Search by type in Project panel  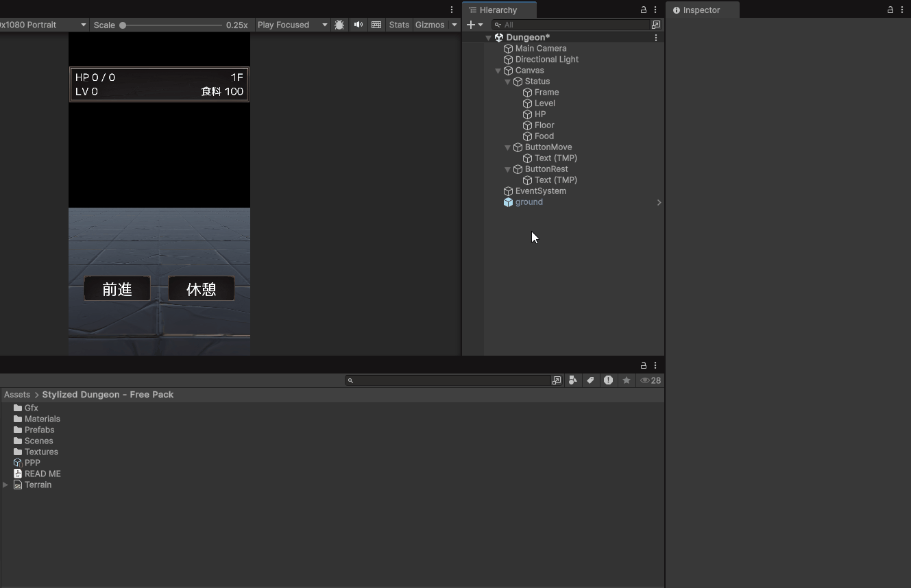tap(572, 380)
